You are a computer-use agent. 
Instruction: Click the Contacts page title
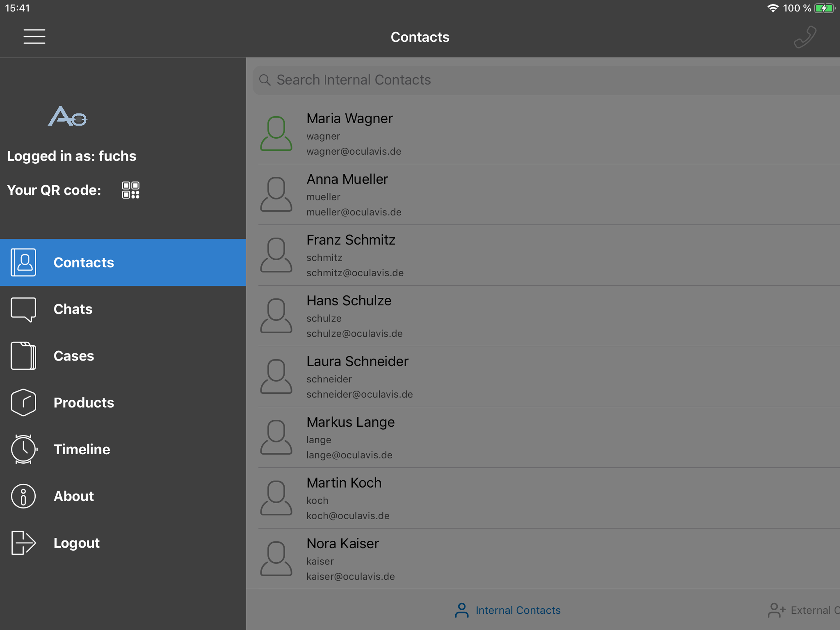point(420,37)
